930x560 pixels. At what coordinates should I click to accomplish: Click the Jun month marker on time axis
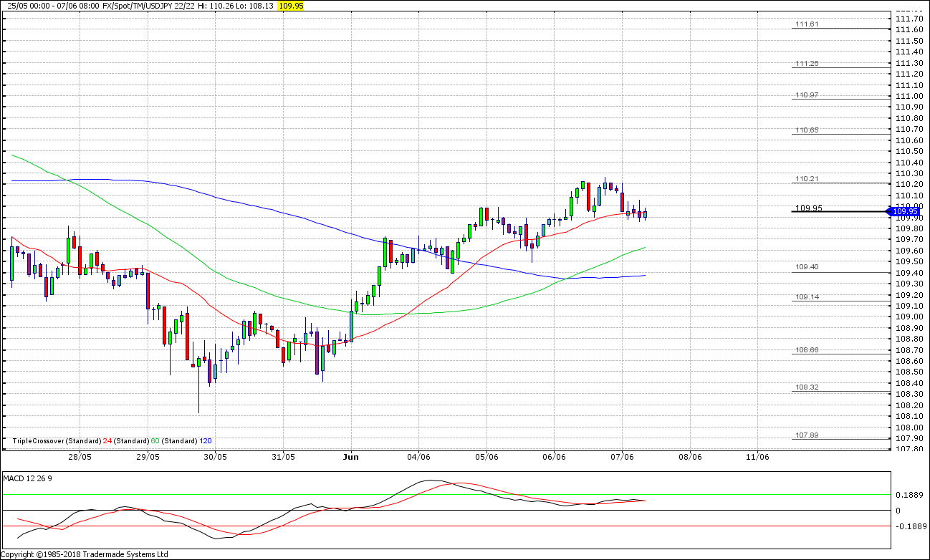[x=350, y=457]
